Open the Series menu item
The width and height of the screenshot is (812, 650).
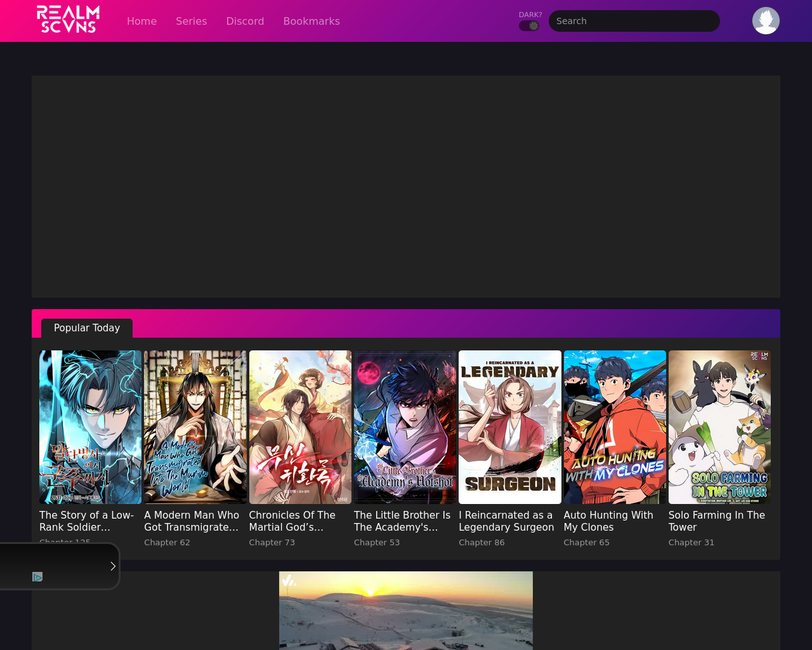coord(191,21)
